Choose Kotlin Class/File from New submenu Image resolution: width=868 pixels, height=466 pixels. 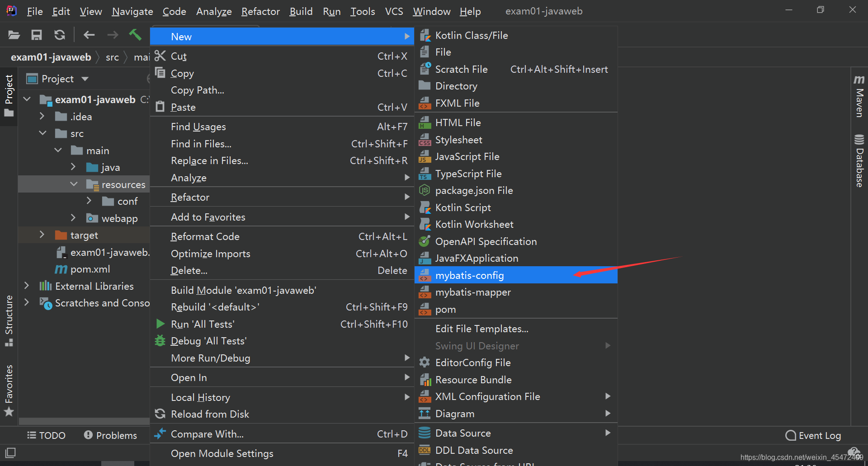tap(516, 35)
